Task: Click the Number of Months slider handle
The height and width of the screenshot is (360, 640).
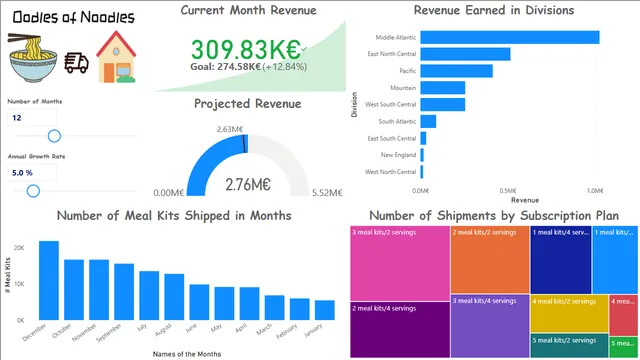Action: (54, 136)
